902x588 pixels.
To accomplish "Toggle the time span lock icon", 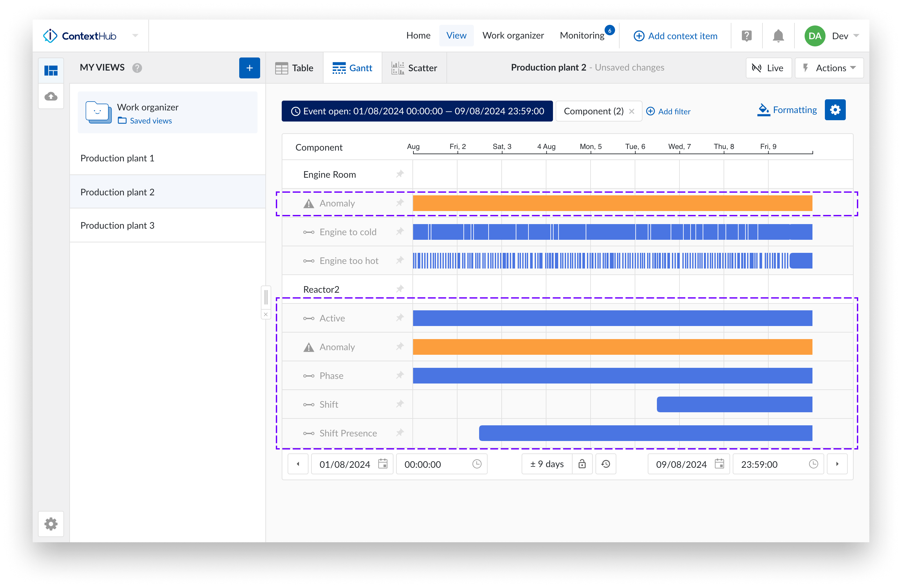I will point(582,464).
